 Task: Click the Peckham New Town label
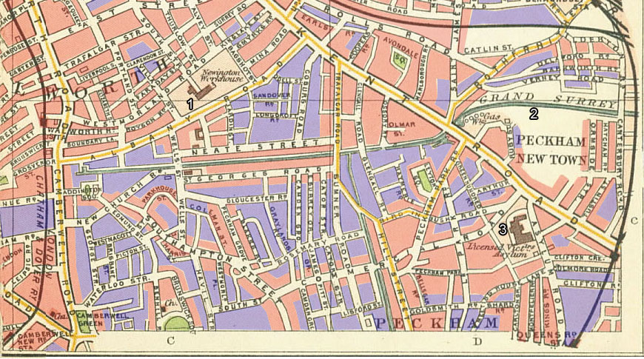pyautogui.click(x=552, y=149)
